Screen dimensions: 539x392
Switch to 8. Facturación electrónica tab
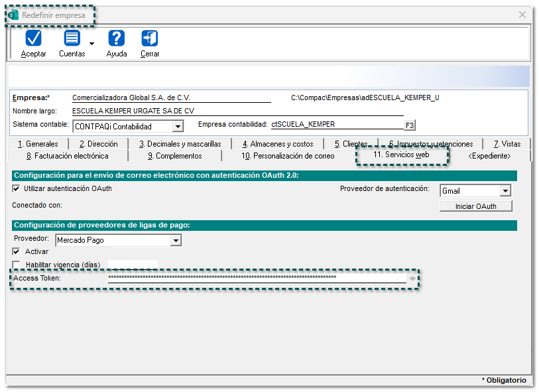click(67, 156)
